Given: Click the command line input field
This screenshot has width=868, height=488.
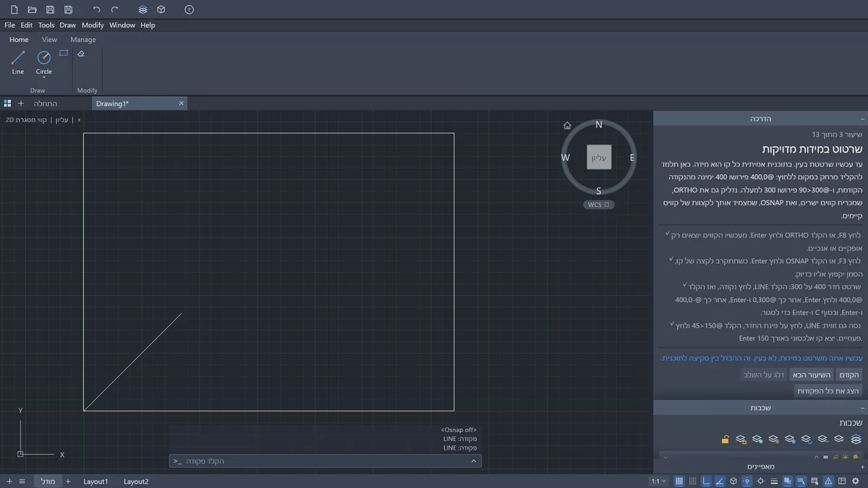Looking at the screenshot, I should pos(325,461).
